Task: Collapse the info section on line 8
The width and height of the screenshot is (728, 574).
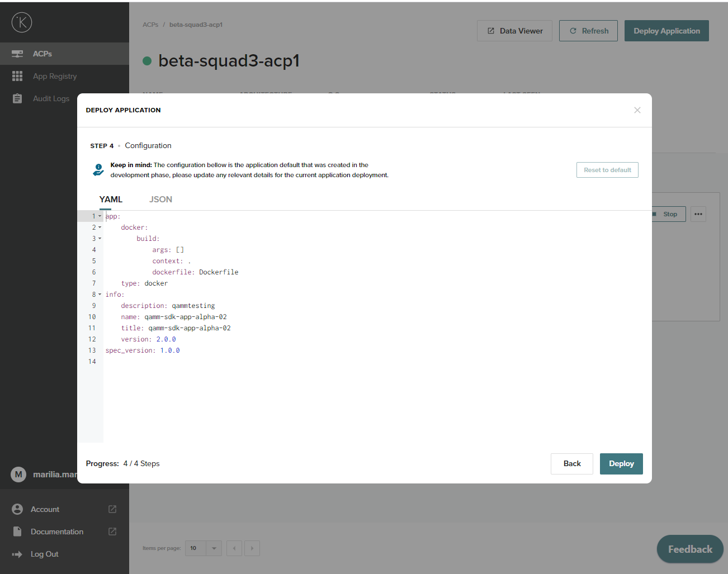Action: pyautogui.click(x=100, y=295)
